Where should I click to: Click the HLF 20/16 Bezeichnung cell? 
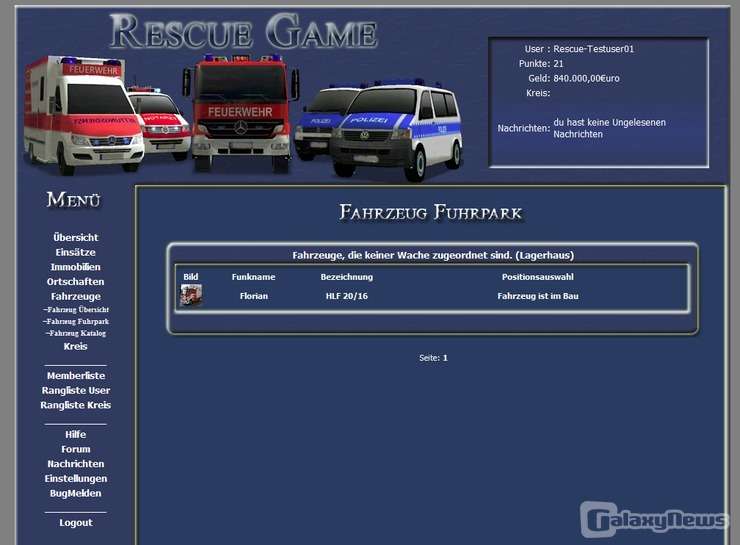[346, 296]
